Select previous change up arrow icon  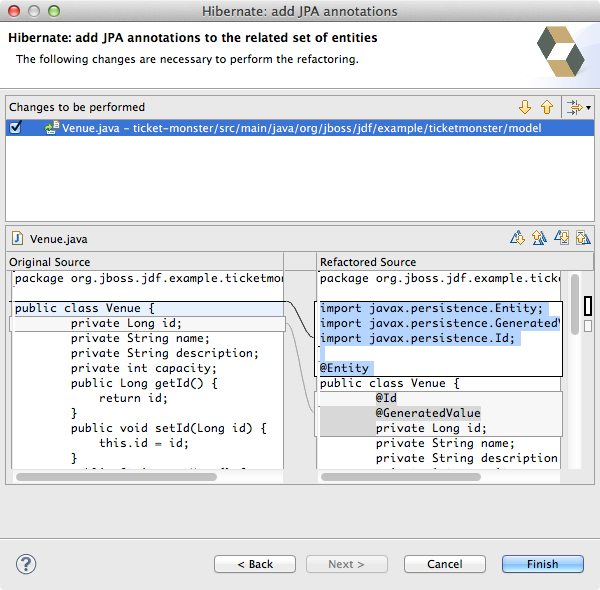pos(547,107)
